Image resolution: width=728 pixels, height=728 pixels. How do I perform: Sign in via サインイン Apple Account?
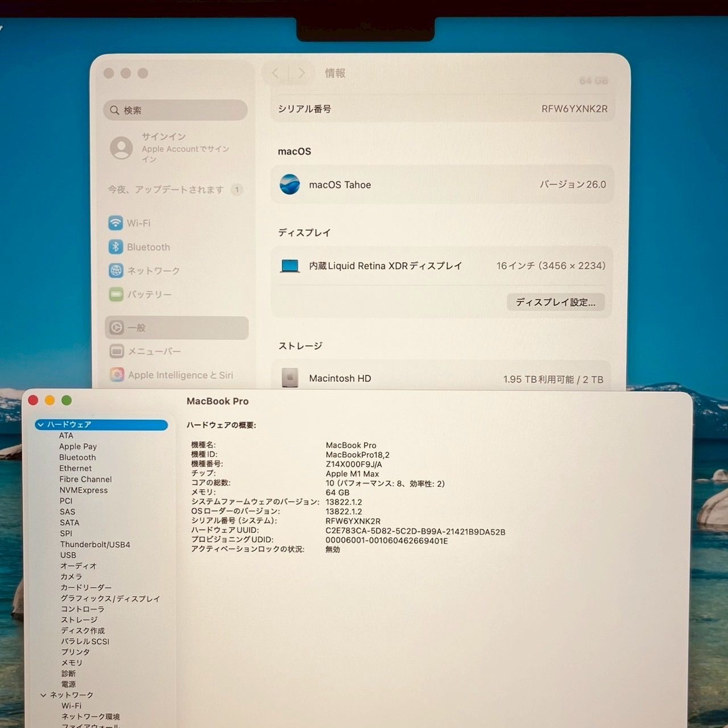[x=171, y=147]
